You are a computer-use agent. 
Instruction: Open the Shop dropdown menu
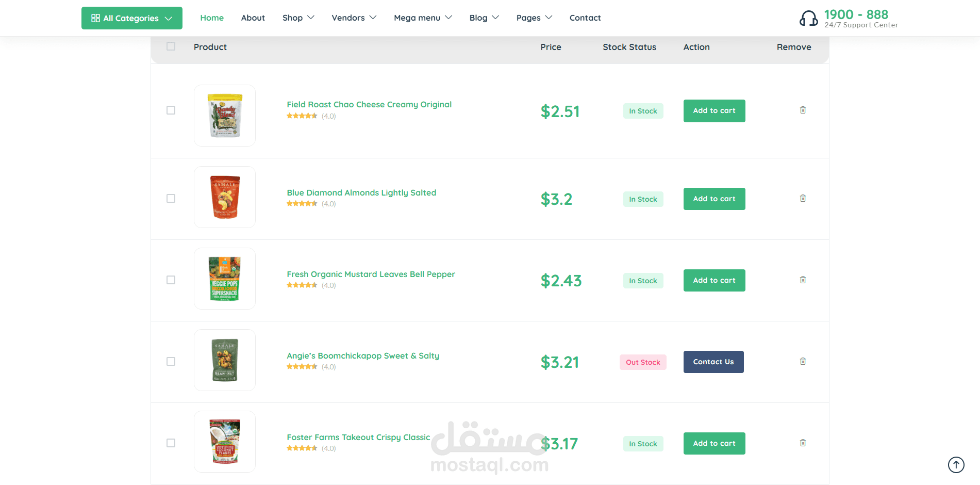tap(298, 18)
